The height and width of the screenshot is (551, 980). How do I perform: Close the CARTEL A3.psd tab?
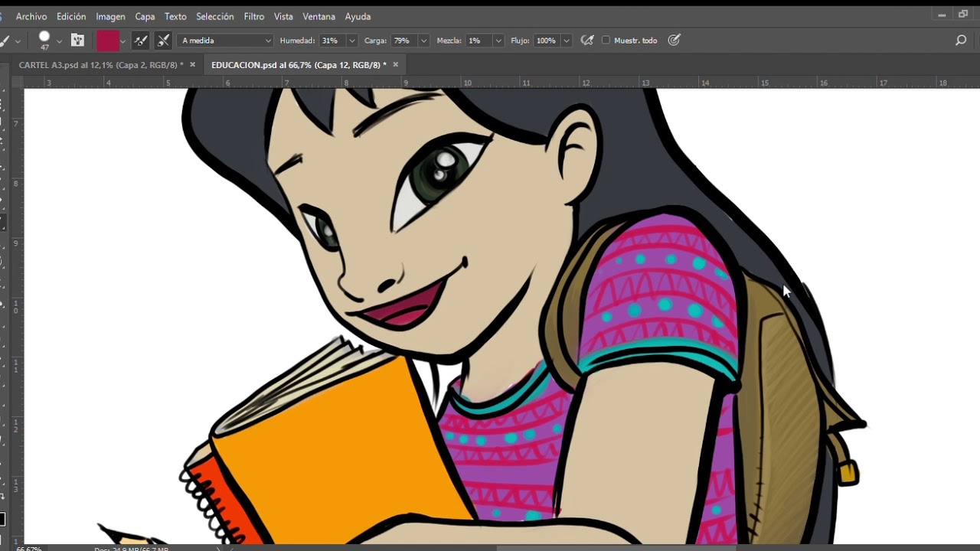[x=192, y=65]
